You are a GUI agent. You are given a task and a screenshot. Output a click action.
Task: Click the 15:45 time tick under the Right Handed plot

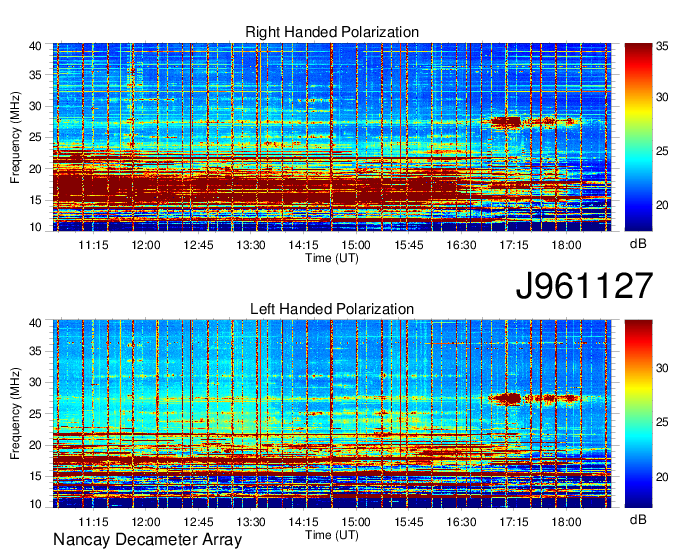click(x=409, y=245)
